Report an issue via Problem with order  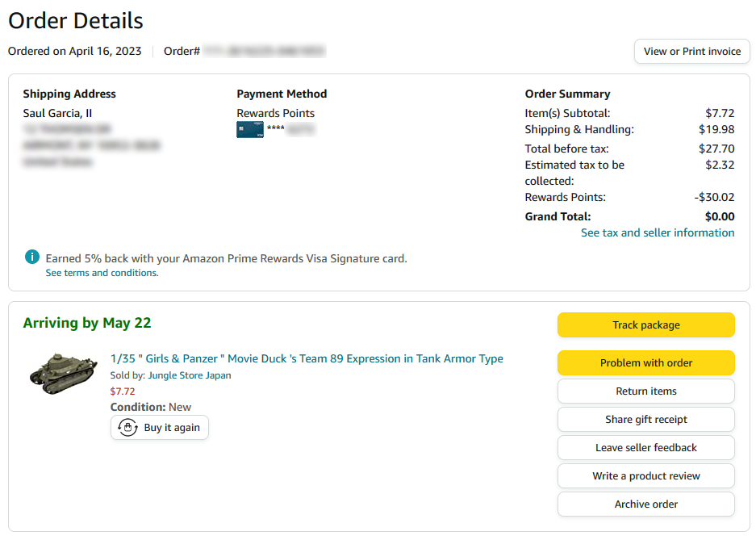645,363
